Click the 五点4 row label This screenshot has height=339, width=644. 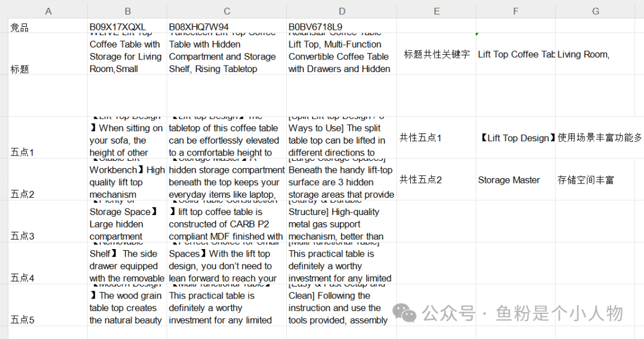click(x=48, y=263)
